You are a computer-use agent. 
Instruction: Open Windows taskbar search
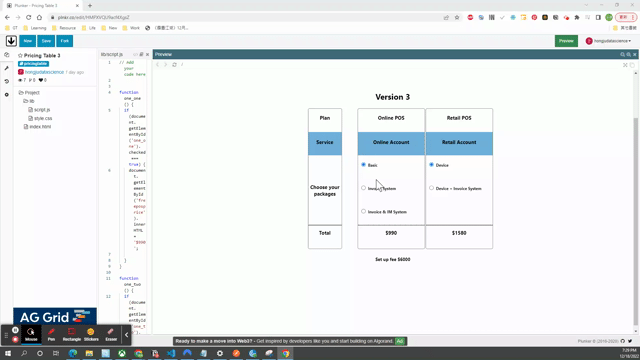(24, 353)
